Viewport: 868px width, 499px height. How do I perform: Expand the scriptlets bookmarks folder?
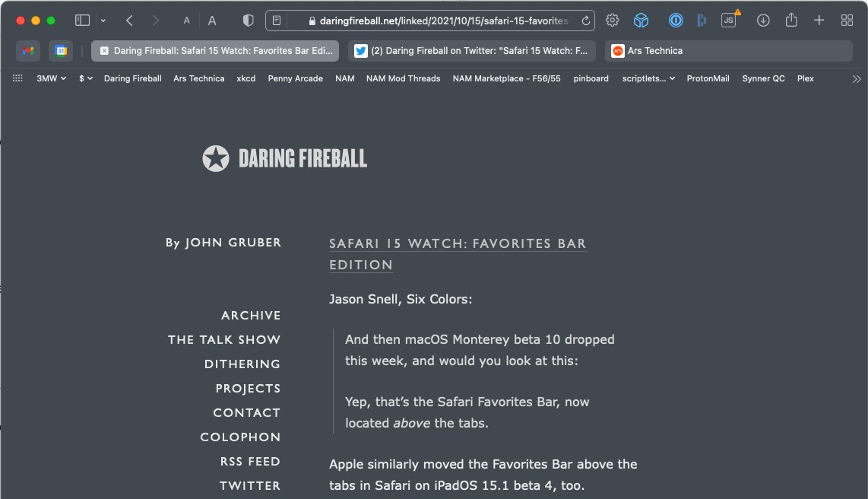pos(648,78)
